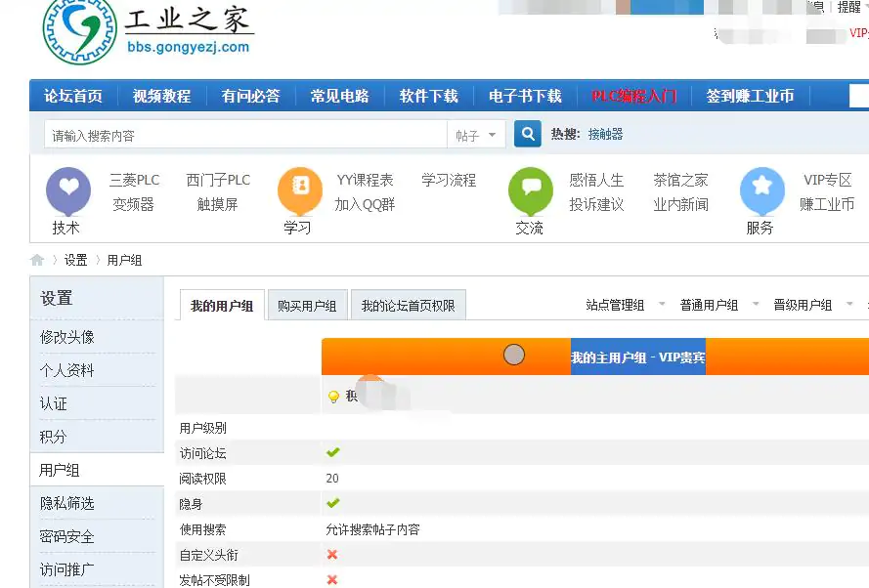The image size is (869, 588).
Task: Open 修改头像 in settings sidebar
Action: click(67, 337)
